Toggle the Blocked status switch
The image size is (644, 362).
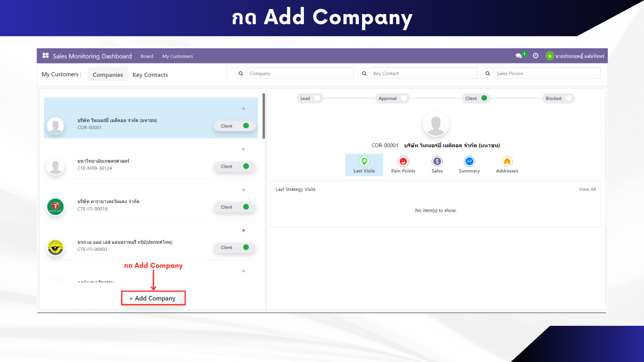coord(568,98)
